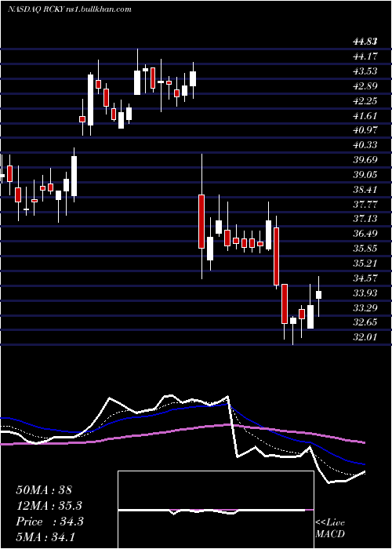Click the last white candlestick on the right
The height and width of the screenshot is (549, 392).
318,295
